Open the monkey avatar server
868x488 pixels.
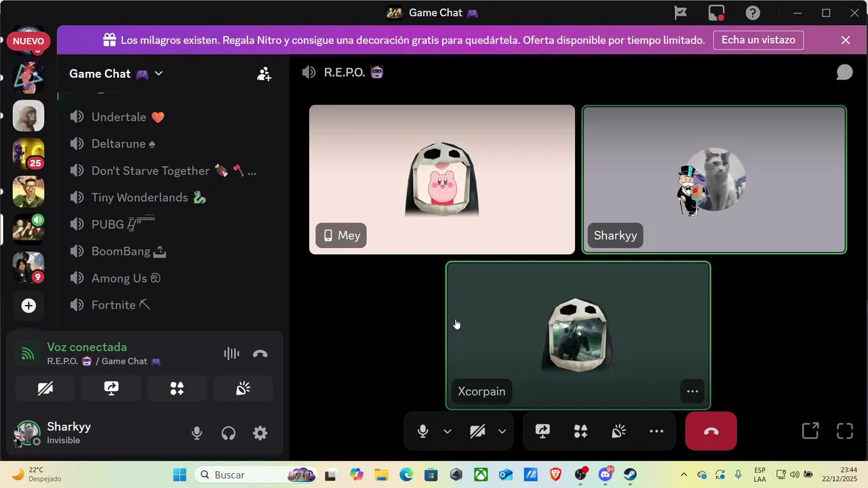point(28,116)
